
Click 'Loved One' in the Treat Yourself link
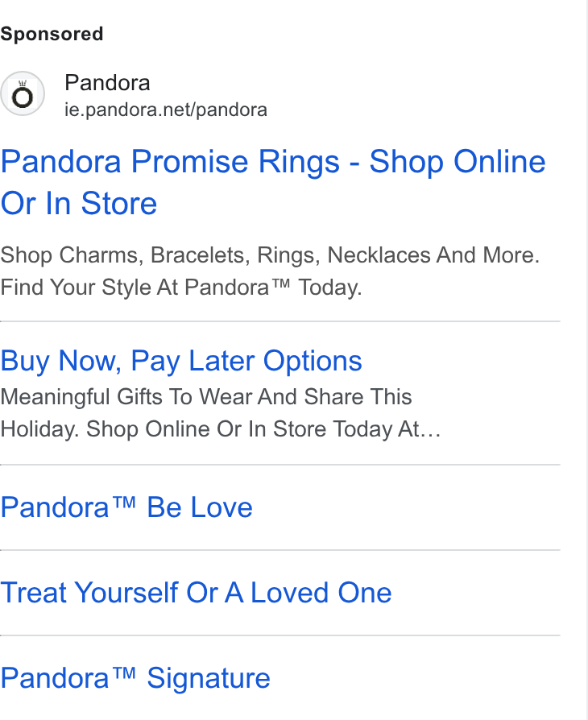point(321,592)
